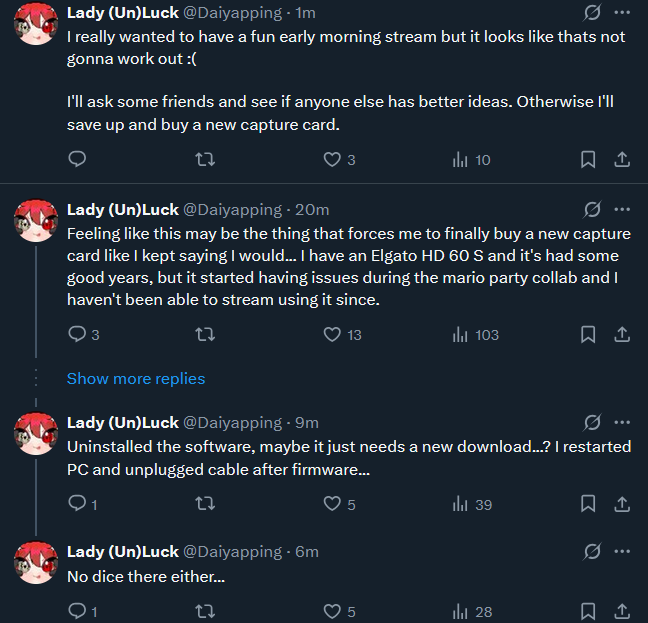
Task: Open more options on the 9m tweet
Action: point(622,422)
